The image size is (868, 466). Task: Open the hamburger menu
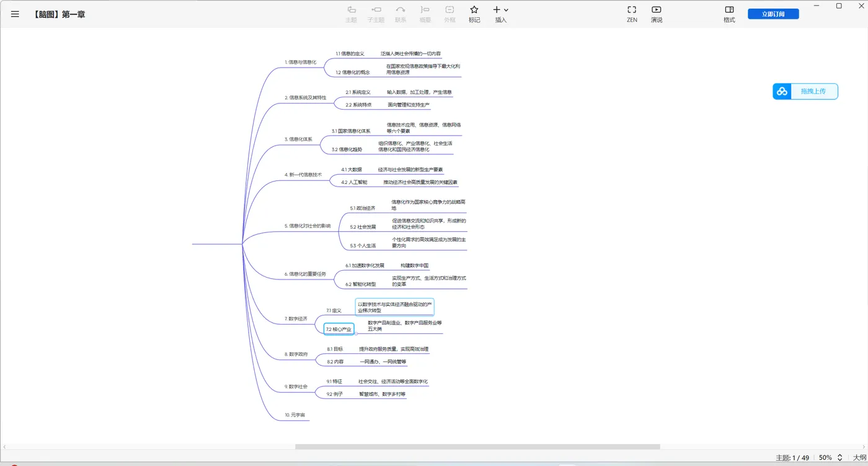coord(15,14)
